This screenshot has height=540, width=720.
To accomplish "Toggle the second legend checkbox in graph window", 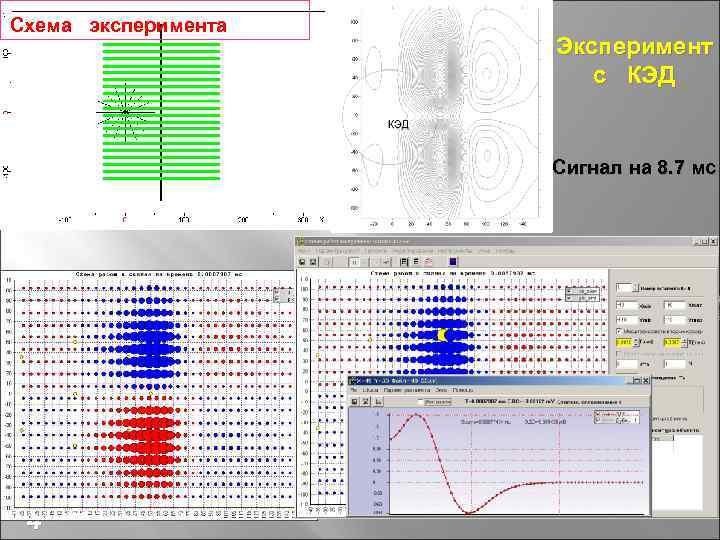I will tap(598, 420).
